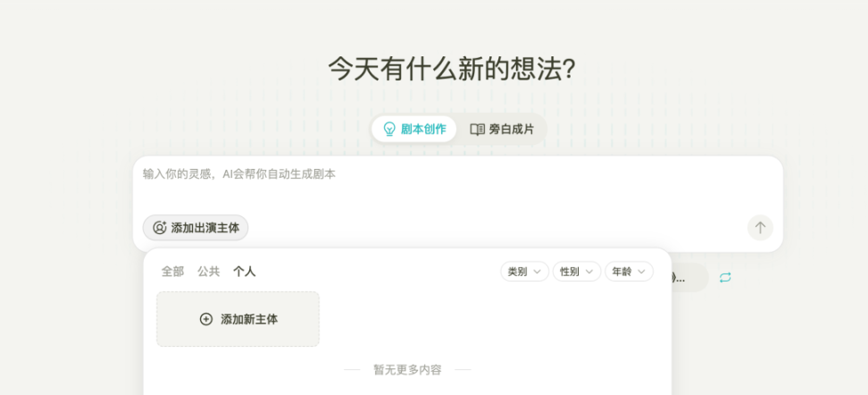Click the circled plus icon in 添加新主体

tap(206, 319)
